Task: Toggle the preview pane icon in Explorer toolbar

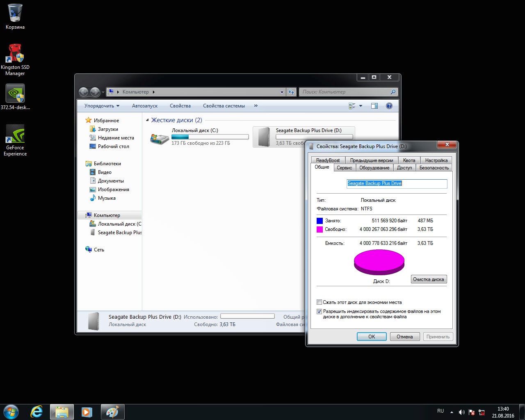Action: [374, 106]
